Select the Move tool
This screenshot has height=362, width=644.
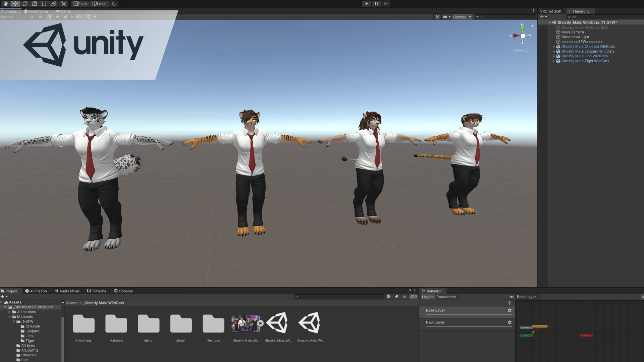15,4
